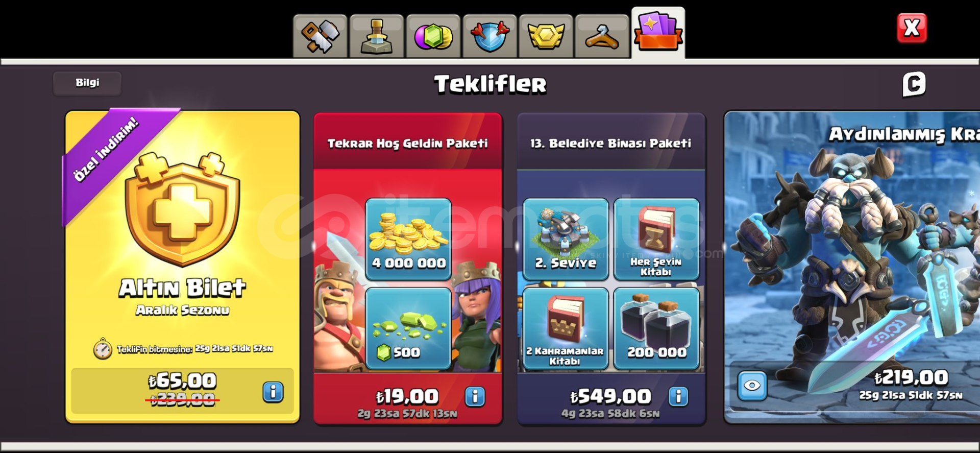This screenshot has width=980, height=453.
Task: Click the white C icon next to Teklifler
Action: point(914,84)
